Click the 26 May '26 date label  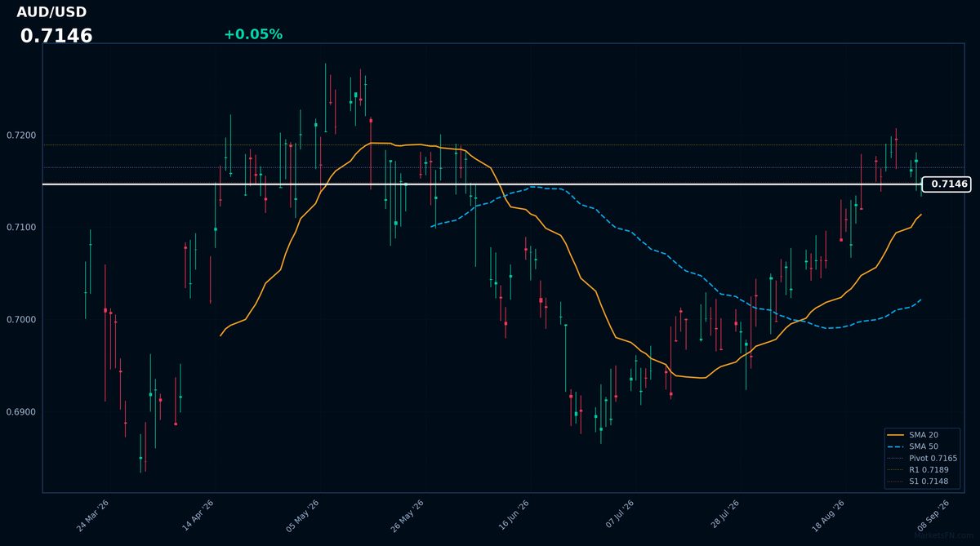408,516
